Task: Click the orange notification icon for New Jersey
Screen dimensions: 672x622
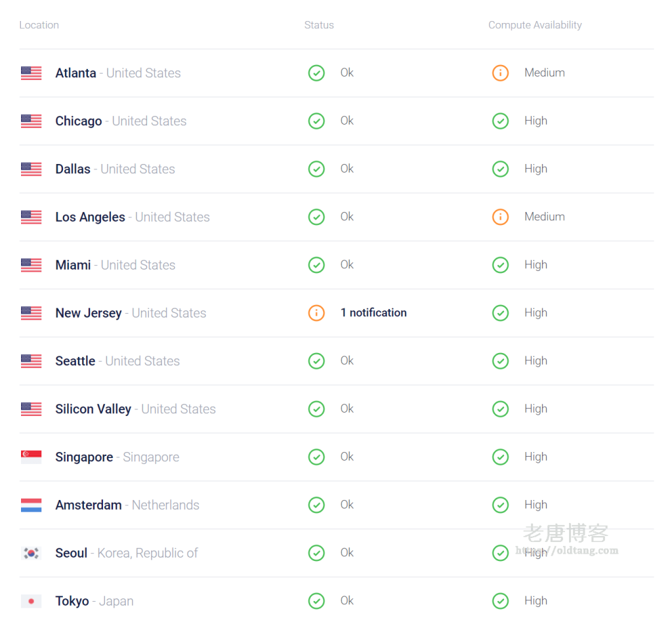Action: (316, 313)
